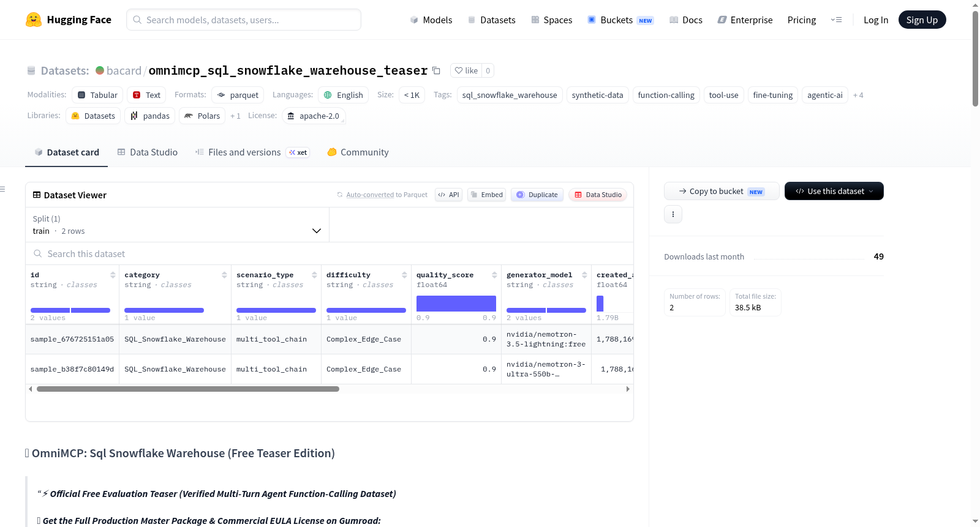This screenshot has width=980, height=527.
Task: Click the Hugging Face logo icon
Action: (34, 20)
